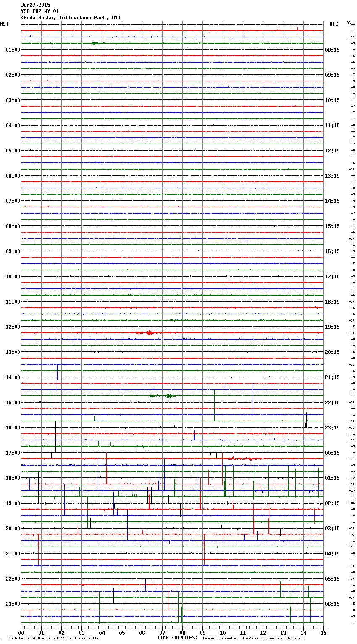Click the date label "Jun27,2015"
The image size is (357, 644).
tap(35, 5)
